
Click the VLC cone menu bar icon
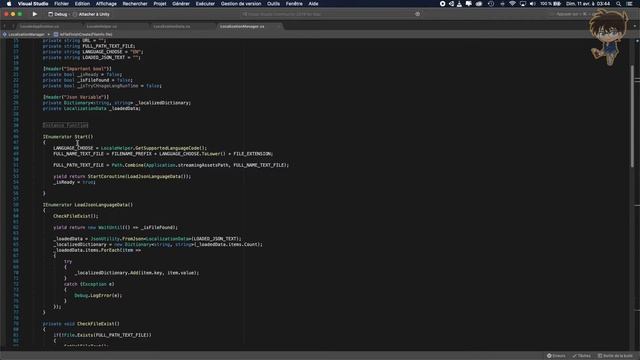coord(460,4)
